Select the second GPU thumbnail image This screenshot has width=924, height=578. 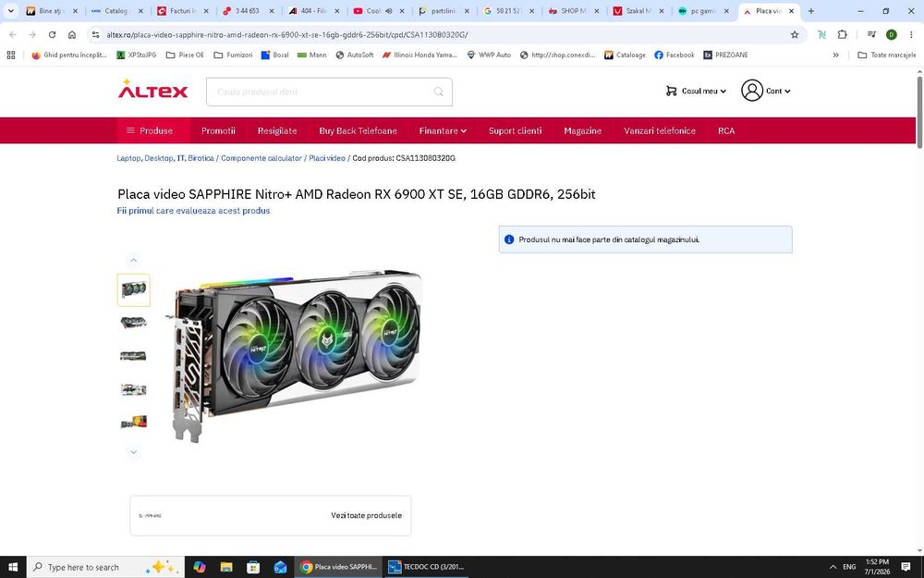pyautogui.click(x=134, y=323)
